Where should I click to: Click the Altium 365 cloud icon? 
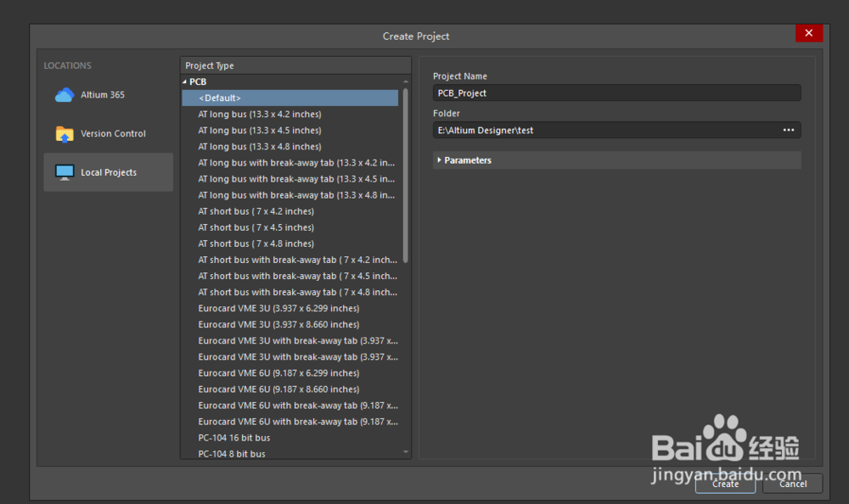[x=65, y=95]
